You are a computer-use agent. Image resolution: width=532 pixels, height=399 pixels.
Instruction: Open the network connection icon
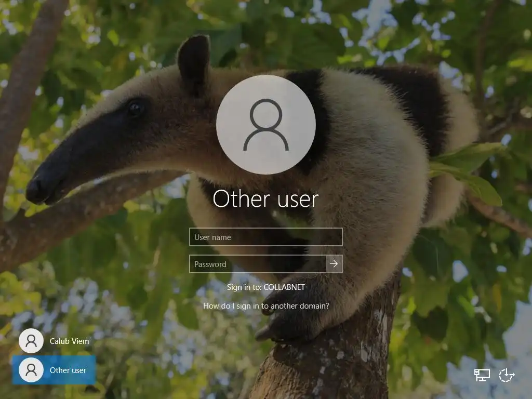coord(482,375)
